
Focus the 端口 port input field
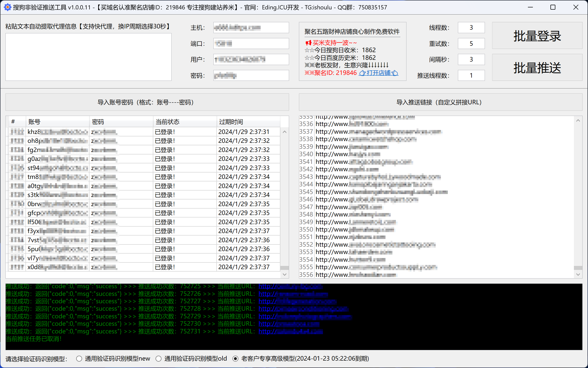(251, 43)
